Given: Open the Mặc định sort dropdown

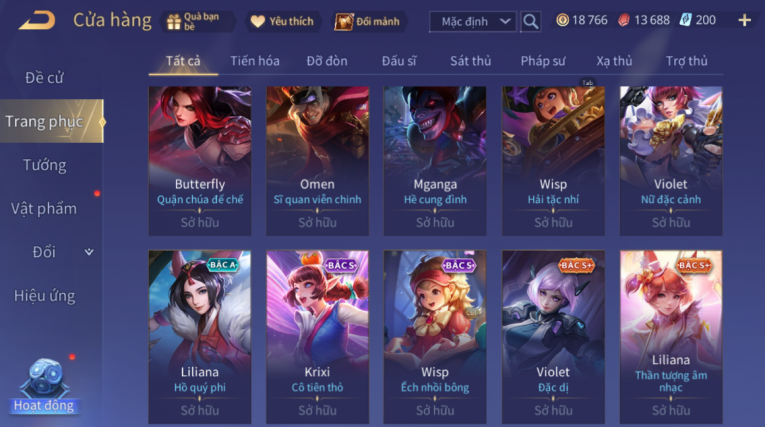Looking at the screenshot, I should [x=472, y=21].
